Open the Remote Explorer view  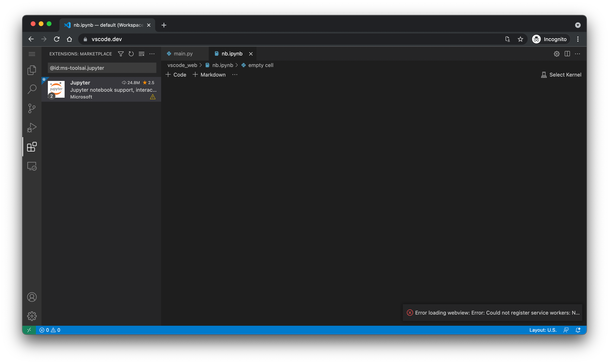(x=32, y=166)
